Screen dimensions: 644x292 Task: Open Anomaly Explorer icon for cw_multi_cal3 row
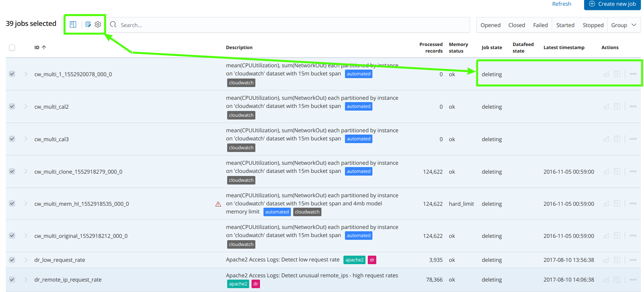(617, 139)
